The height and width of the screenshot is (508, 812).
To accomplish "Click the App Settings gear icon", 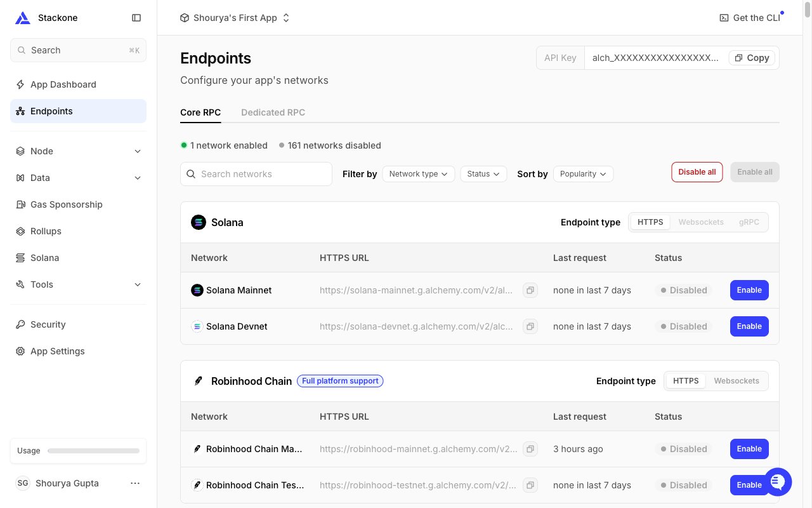I will [20, 351].
